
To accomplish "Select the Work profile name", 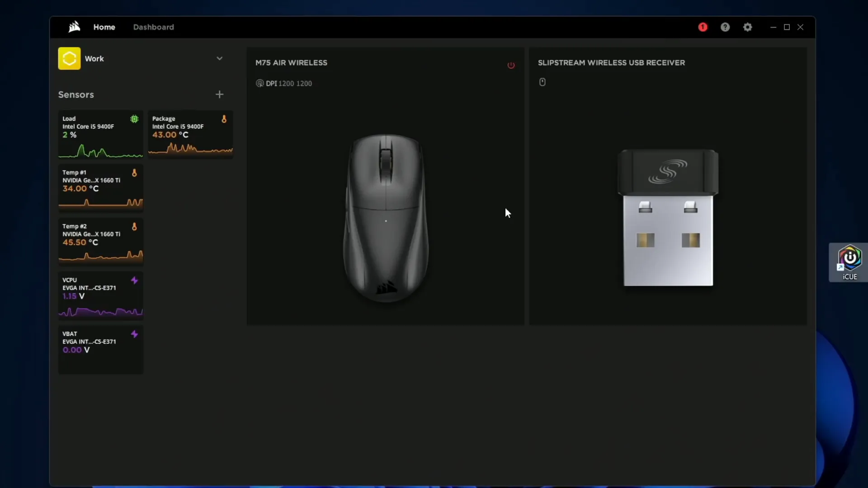I will [94, 59].
